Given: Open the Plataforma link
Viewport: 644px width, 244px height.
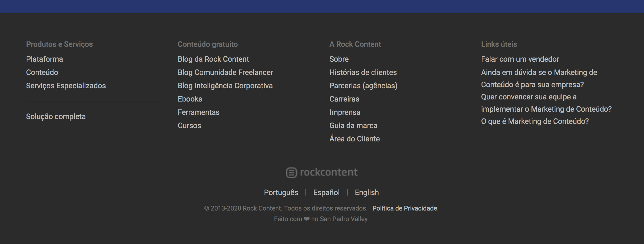Looking at the screenshot, I should [x=44, y=59].
